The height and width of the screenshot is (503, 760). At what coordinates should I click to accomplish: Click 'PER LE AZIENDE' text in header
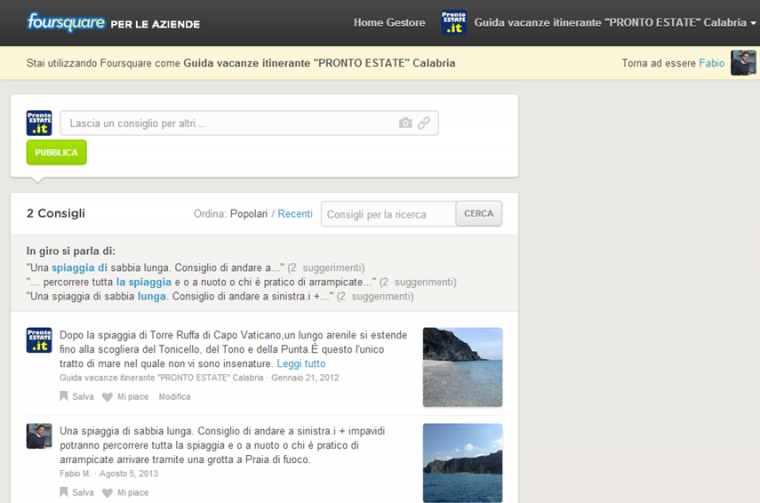click(x=155, y=24)
